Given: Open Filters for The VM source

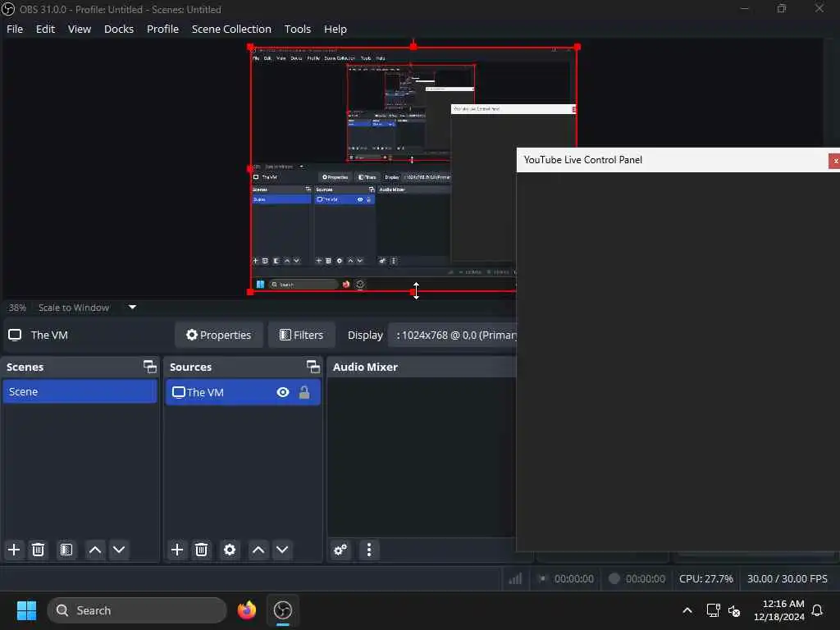Looking at the screenshot, I should pos(302,335).
